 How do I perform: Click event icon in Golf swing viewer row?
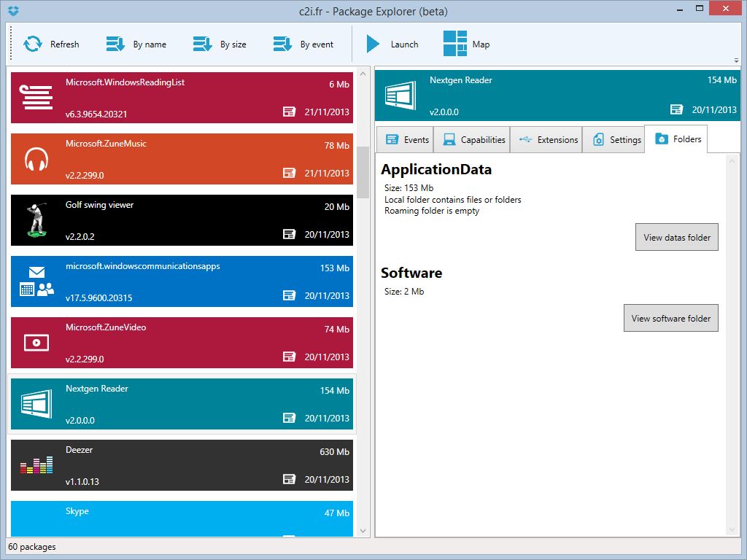[289, 234]
